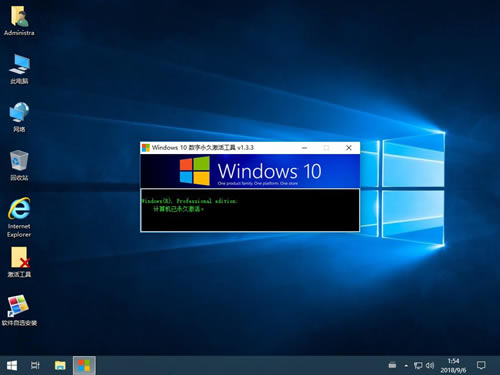Open the Action Center notification icon
This screenshot has height=375, width=500.
[x=481, y=365]
